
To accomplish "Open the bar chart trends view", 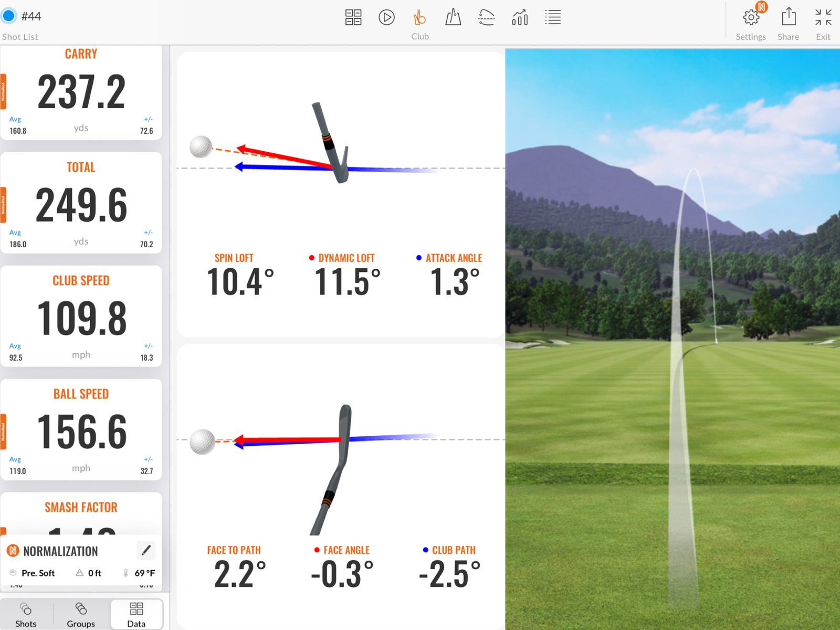I will tap(520, 17).
